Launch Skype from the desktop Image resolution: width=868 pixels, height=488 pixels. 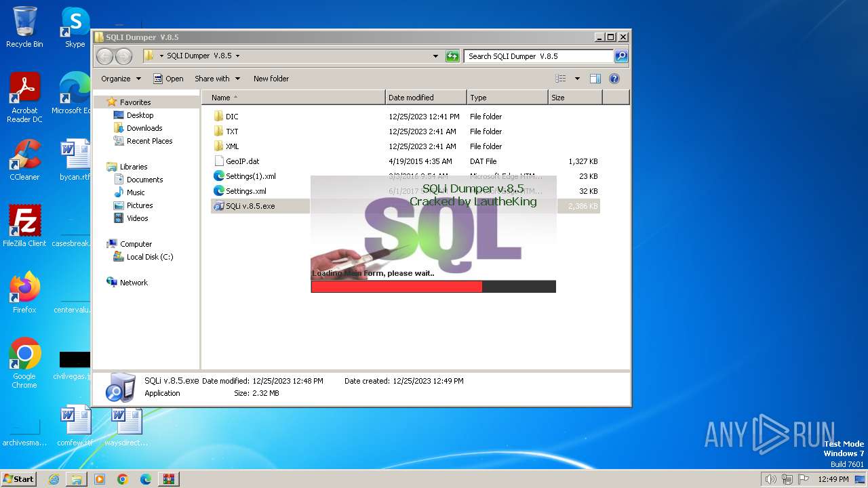click(x=75, y=27)
